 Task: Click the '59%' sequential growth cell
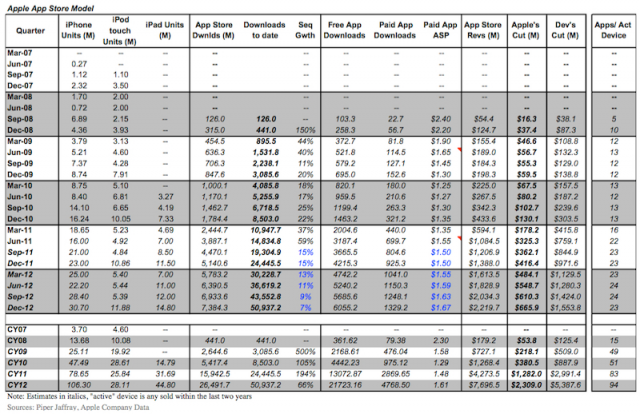[x=305, y=241]
